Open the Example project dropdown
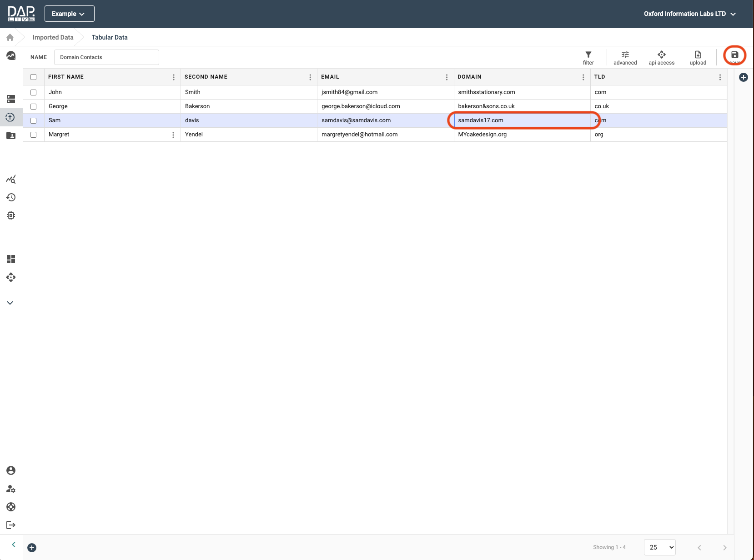This screenshot has height=560, width=754. tap(69, 14)
